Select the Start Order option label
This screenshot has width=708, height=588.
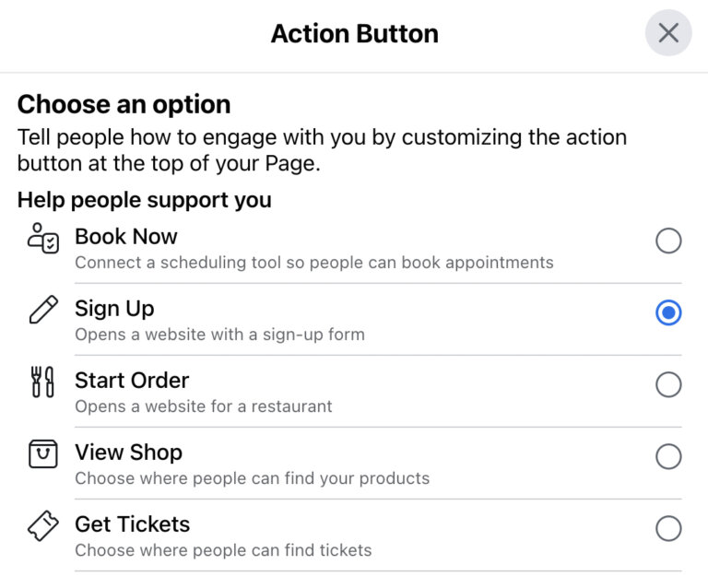(132, 381)
